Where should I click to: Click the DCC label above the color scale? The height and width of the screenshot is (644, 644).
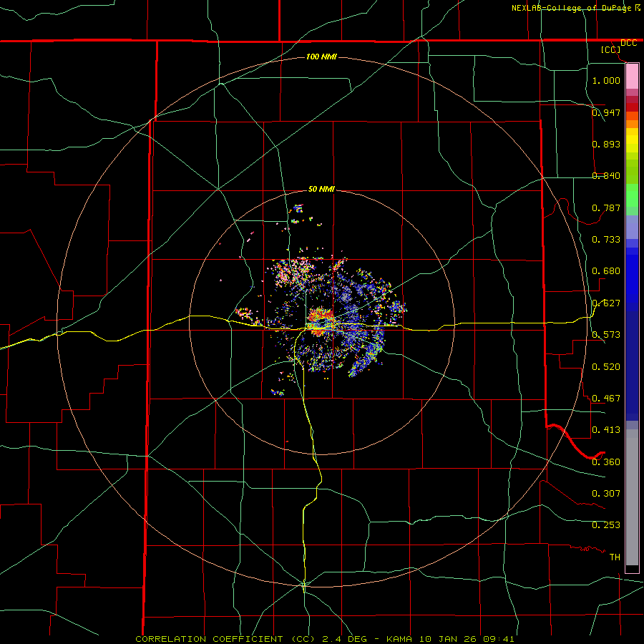[x=628, y=43]
